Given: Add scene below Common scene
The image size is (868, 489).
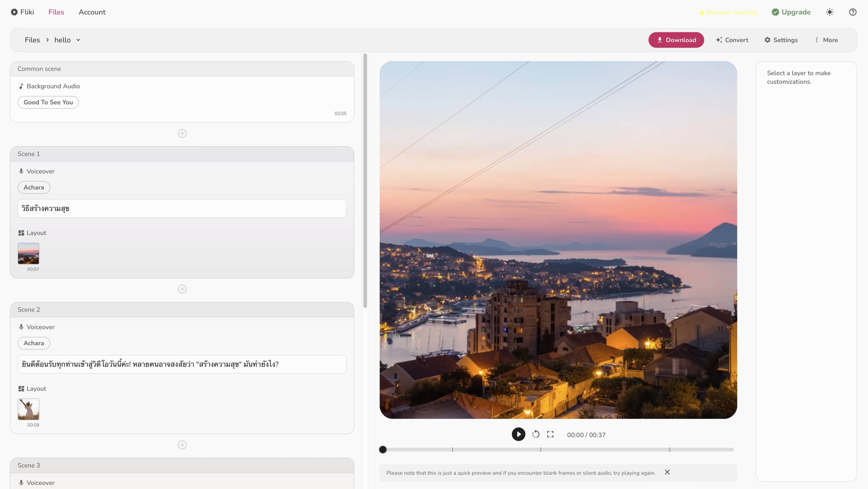Looking at the screenshot, I should tap(182, 133).
